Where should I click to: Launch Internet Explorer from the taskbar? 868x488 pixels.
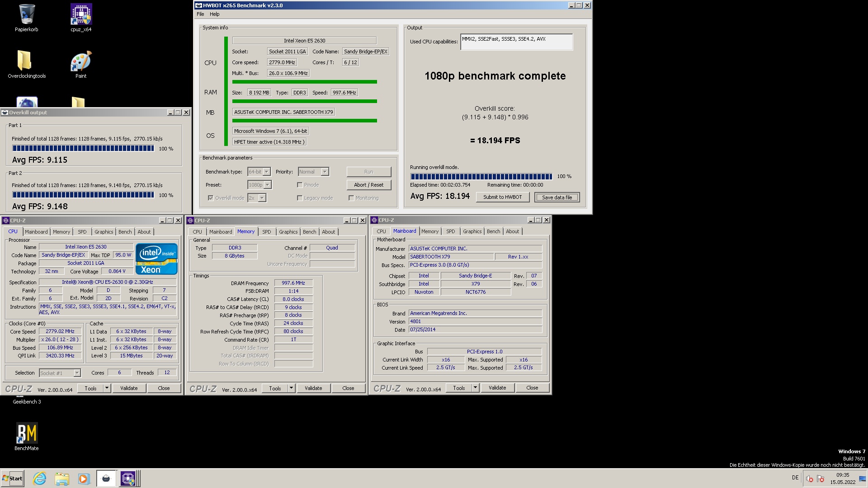[40, 479]
